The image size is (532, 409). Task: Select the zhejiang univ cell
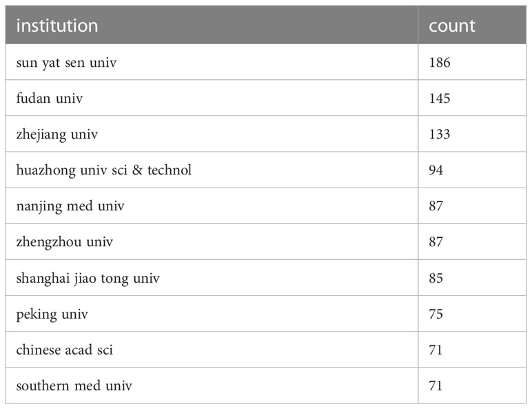pos(212,134)
